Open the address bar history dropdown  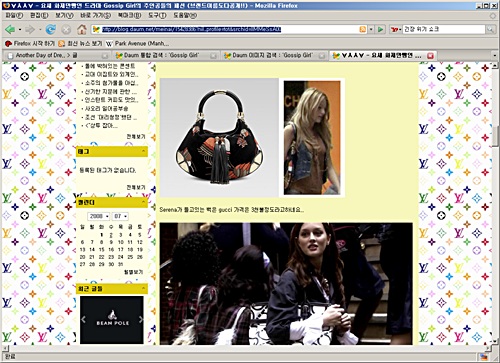371,29
